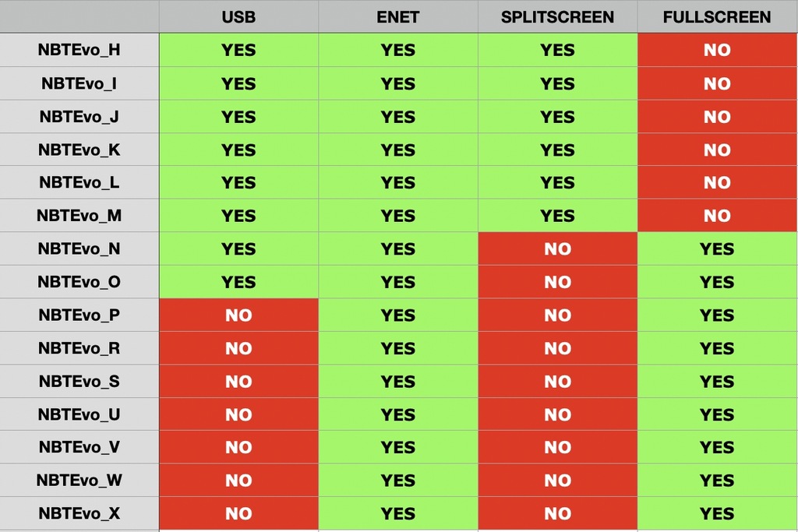Viewport: 798px width, 532px height.
Task: Select FULLSCREEN cell for NBTEvo_H
Action: tap(717, 51)
